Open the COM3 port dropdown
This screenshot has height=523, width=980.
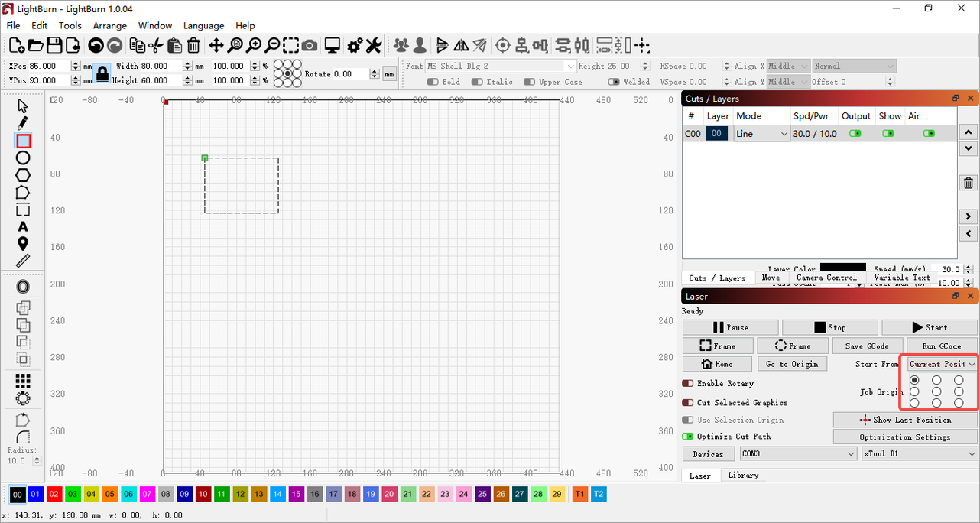click(798, 453)
